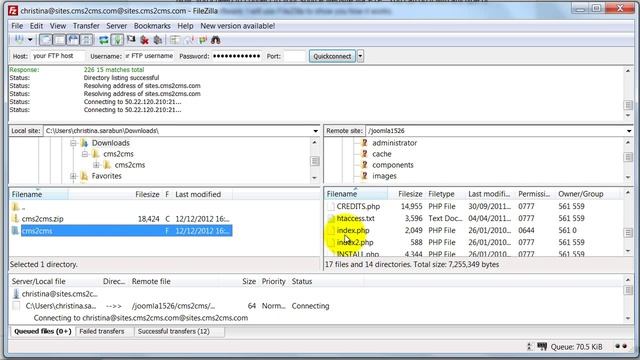Screen dimensions: 640x360
Task: Open Remote site path dropdown
Action: tap(629, 131)
